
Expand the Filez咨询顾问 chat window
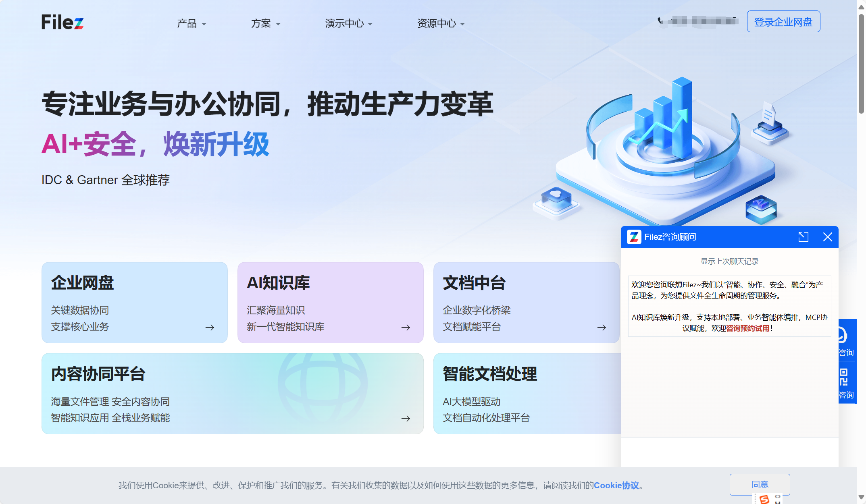point(803,237)
